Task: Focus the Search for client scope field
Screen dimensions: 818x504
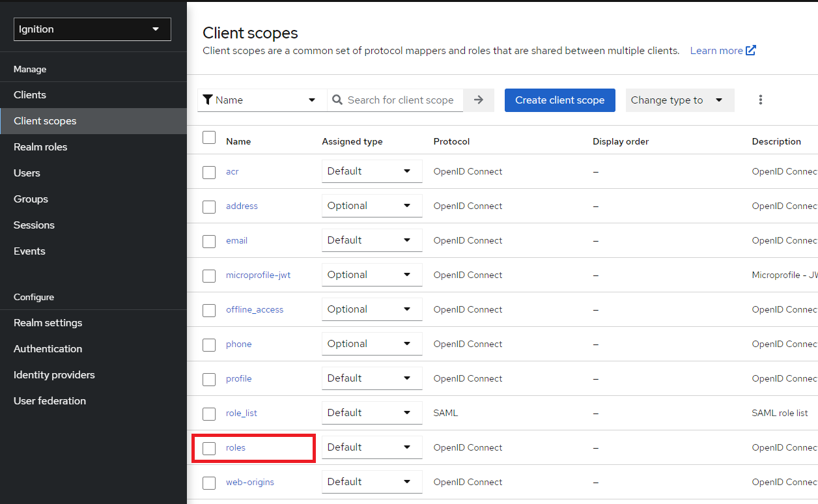Action: 401,100
